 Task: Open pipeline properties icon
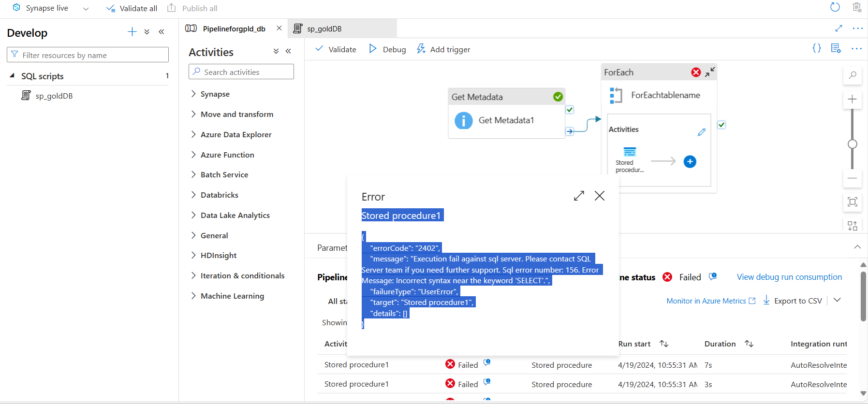point(836,48)
